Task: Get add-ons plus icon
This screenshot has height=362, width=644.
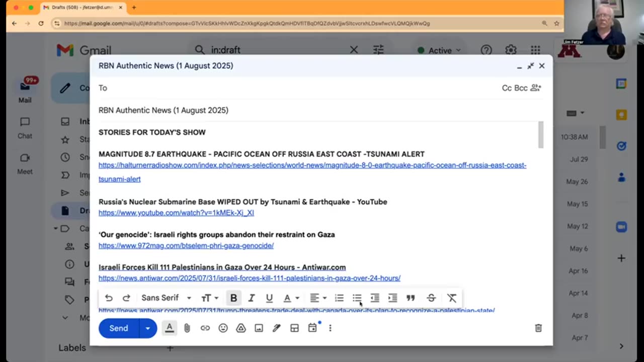Action: (621, 258)
